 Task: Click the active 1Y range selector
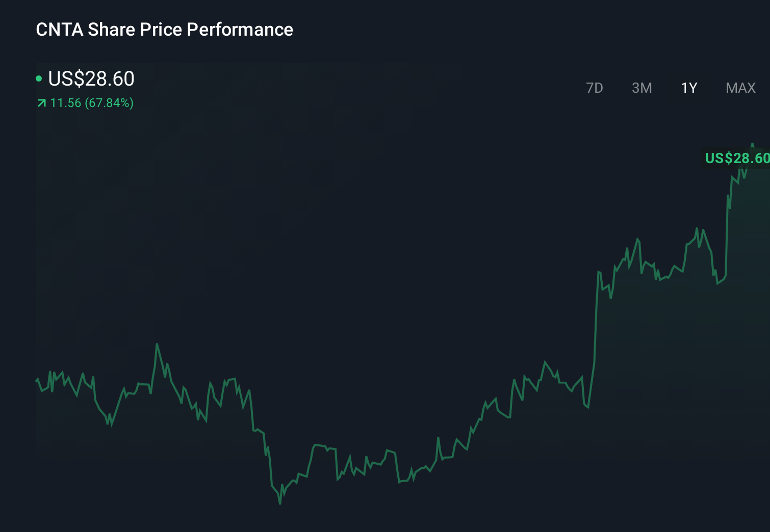[x=688, y=88]
